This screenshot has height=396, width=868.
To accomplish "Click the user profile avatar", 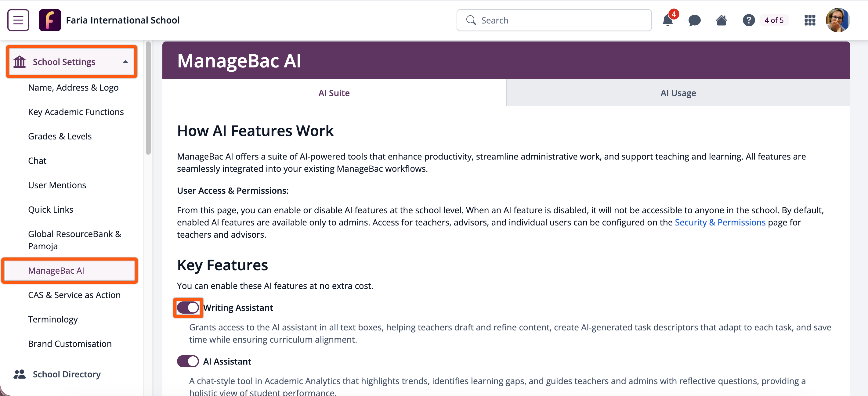I will [x=837, y=20].
